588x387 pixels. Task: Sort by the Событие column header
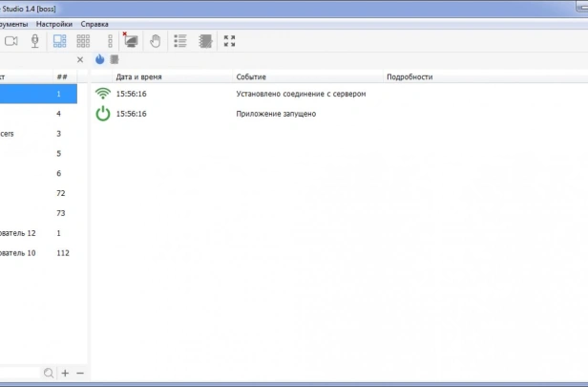click(x=251, y=76)
